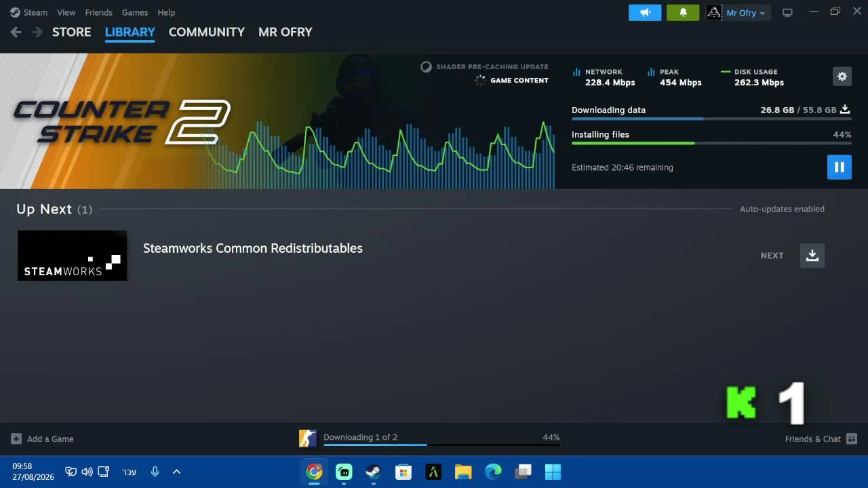868x488 pixels.
Task: Click the NETWORK 228.4 Mbps stat
Action: click(x=604, y=77)
